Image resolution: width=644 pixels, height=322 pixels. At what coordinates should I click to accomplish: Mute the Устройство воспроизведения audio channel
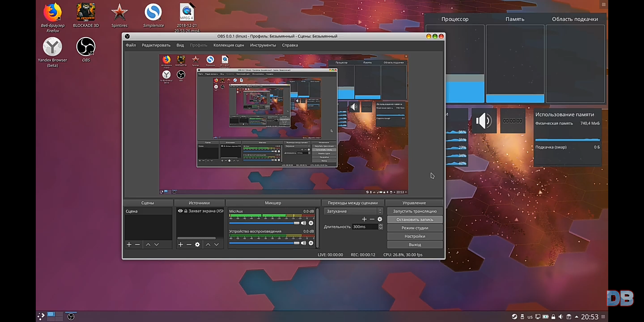303,243
